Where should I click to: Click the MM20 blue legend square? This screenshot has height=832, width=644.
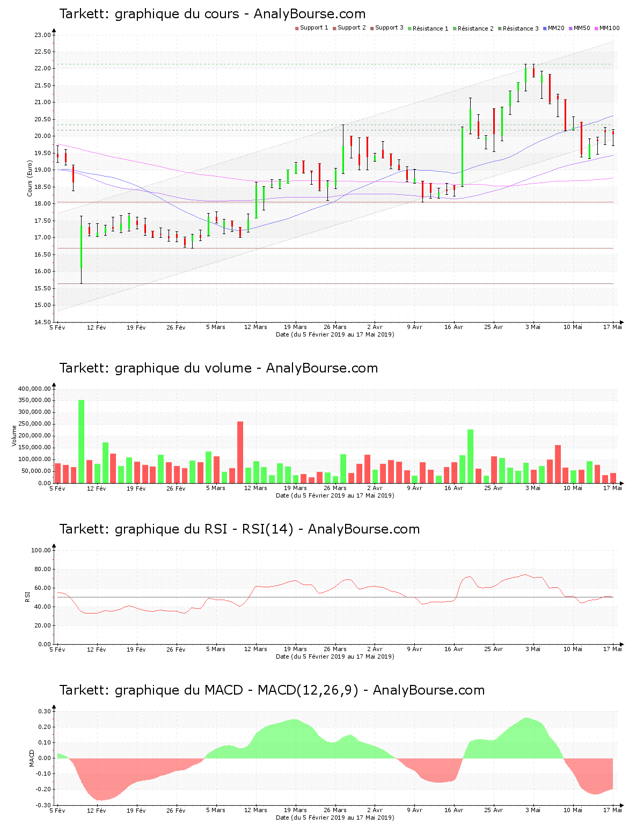545,28
